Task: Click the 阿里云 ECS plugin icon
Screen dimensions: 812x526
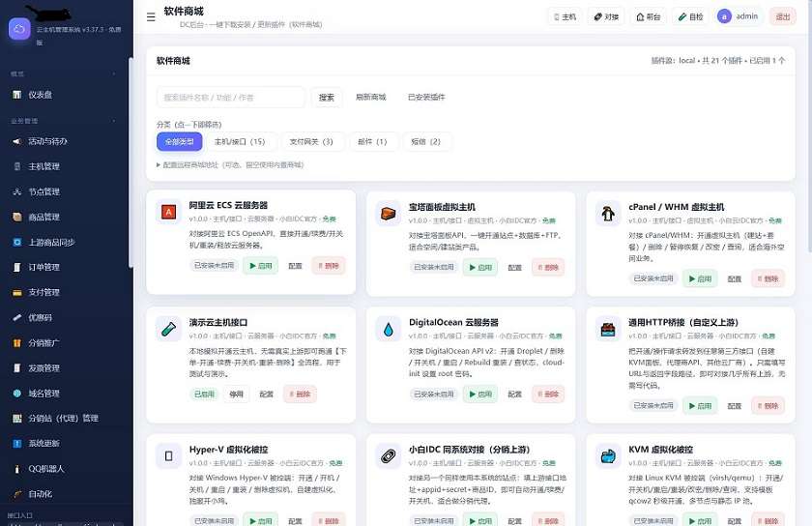Action: click(168, 212)
